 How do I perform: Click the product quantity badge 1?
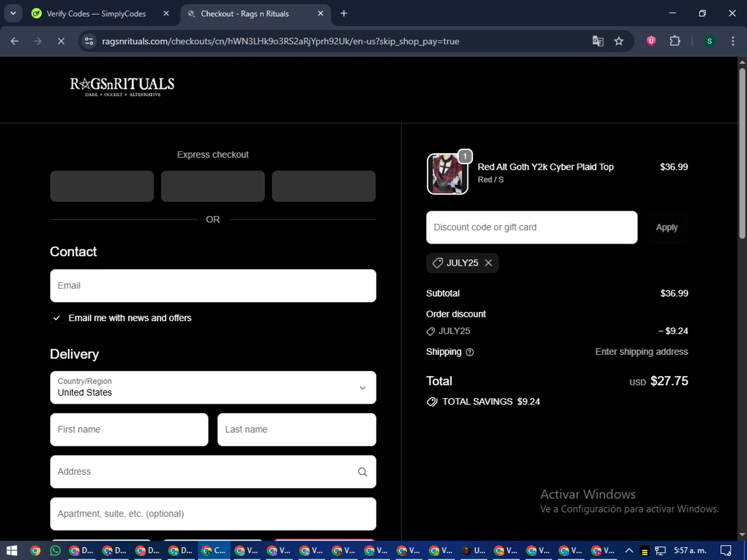pos(465,156)
